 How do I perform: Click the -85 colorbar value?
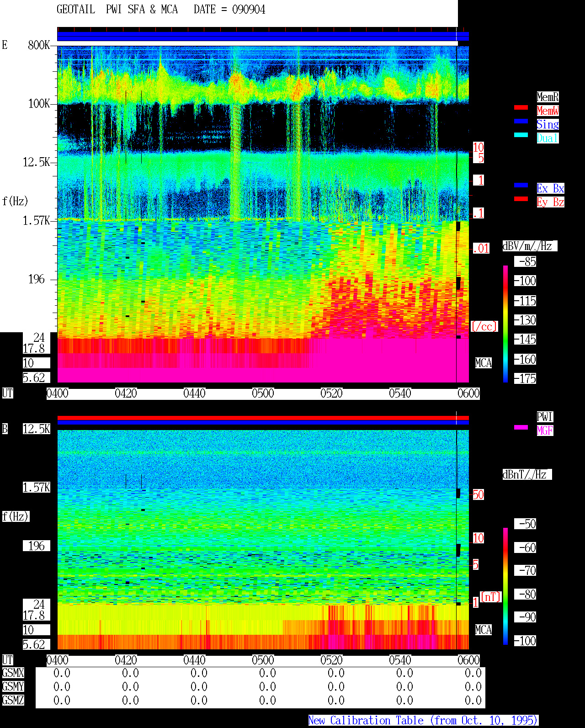point(525,262)
